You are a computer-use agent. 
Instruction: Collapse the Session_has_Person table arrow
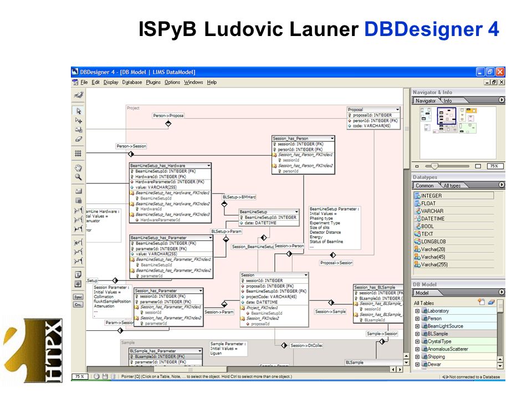332,138
